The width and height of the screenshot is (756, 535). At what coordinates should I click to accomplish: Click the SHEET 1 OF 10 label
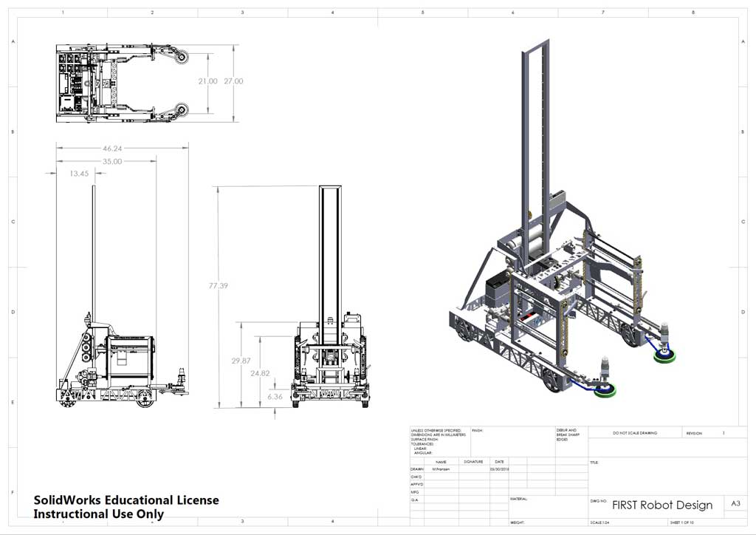coord(684,523)
